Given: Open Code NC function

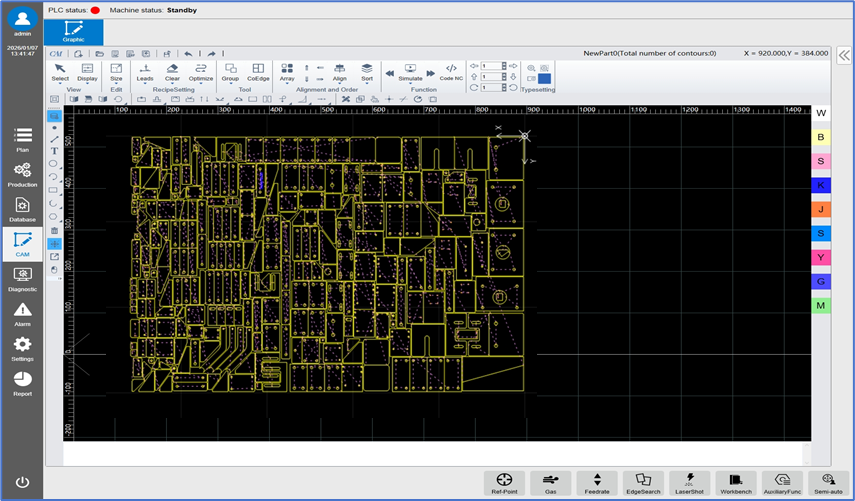Looking at the screenshot, I should tap(451, 72).
